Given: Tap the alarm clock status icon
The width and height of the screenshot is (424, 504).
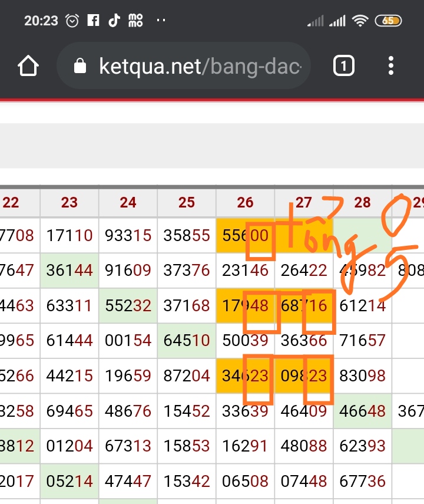Looking at the screenshot, I should (72, 21).
